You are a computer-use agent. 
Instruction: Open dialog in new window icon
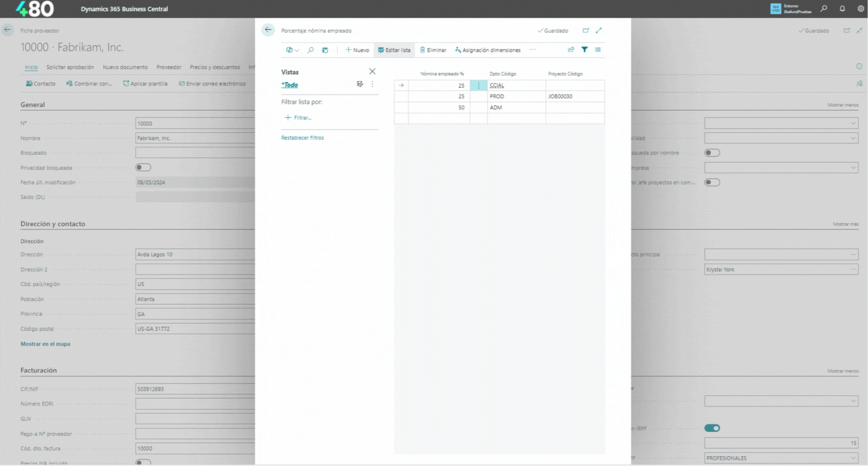tap(586, 30)
